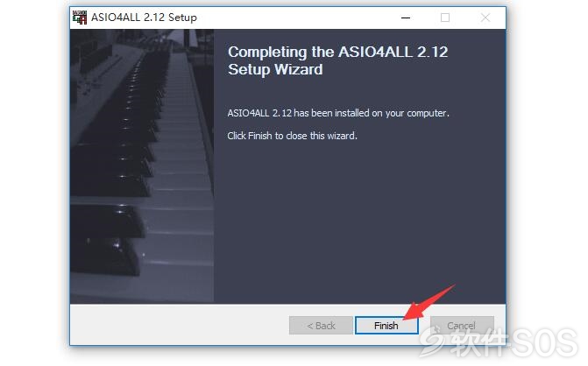Click the Setup Wizard heading line

tap(275, 70)
